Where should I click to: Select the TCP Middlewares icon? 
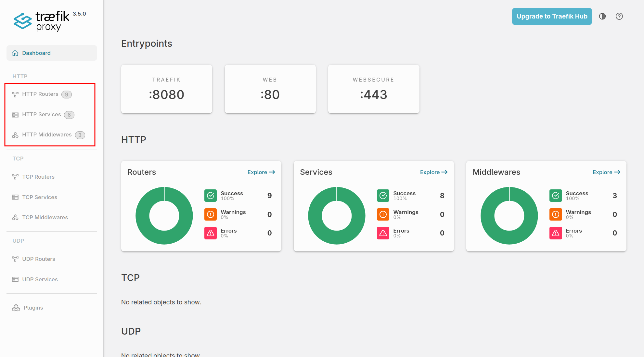15,217
